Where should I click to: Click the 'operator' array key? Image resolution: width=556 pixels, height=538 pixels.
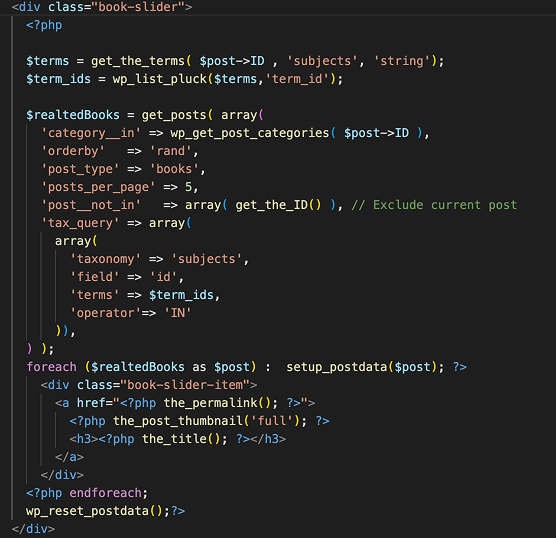click(106, 314)
